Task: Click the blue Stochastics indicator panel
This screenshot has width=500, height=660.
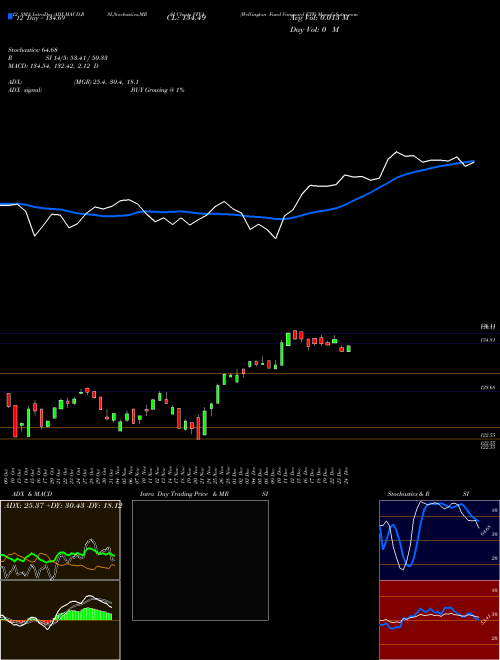Action: [439, 540]
